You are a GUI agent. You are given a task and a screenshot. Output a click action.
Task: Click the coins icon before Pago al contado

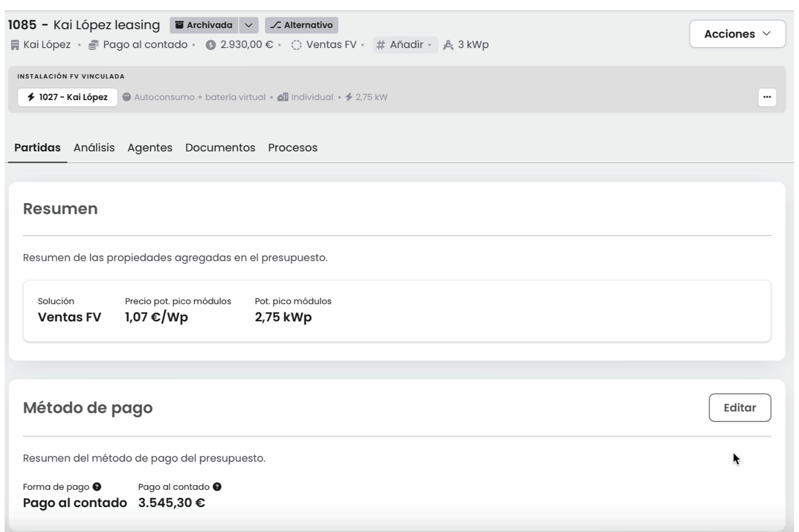(x=93, y=45)
